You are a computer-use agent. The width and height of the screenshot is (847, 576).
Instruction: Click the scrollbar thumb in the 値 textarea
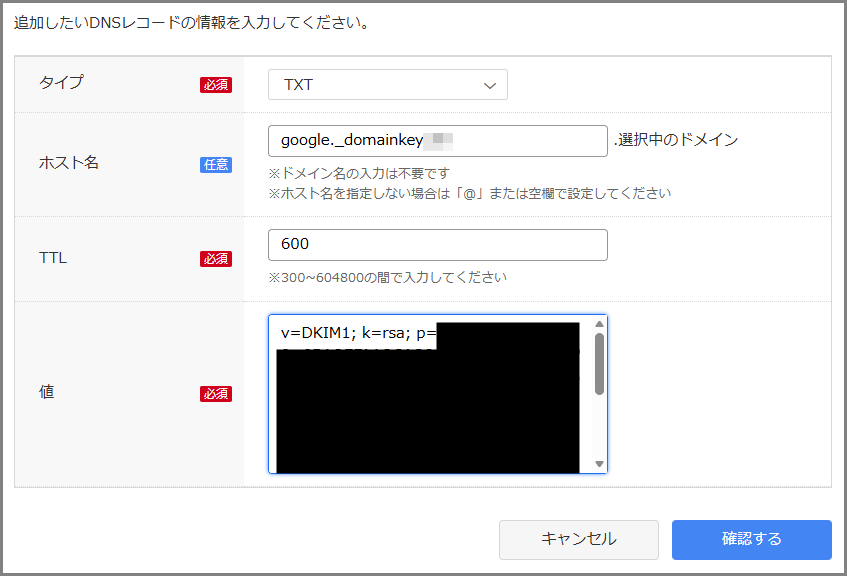599,364
